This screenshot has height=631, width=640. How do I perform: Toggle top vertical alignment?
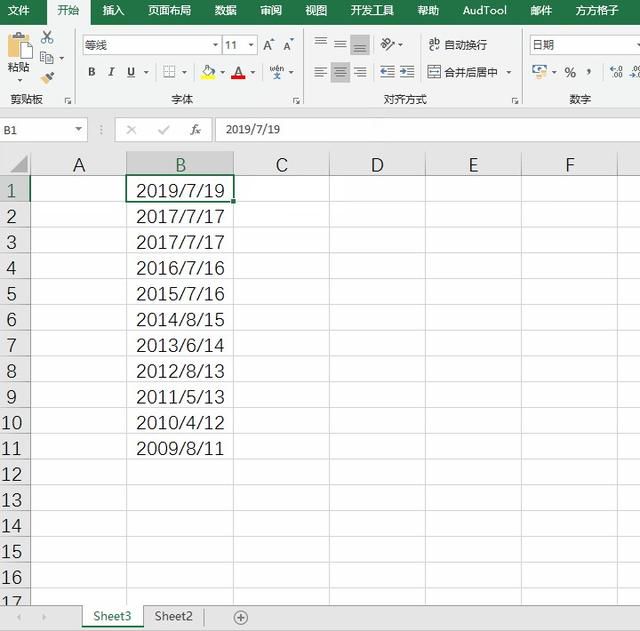321,44
